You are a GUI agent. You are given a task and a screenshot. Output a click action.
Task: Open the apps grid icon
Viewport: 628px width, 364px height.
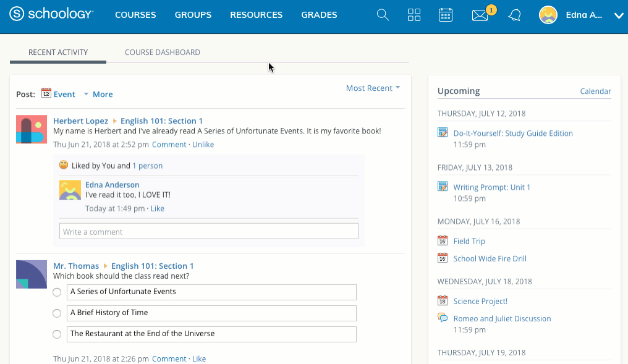coord(414,15)
